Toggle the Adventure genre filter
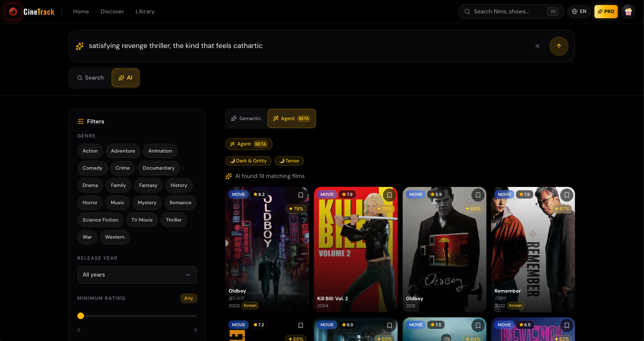This screenshot has width=644, height=341. 123,151
